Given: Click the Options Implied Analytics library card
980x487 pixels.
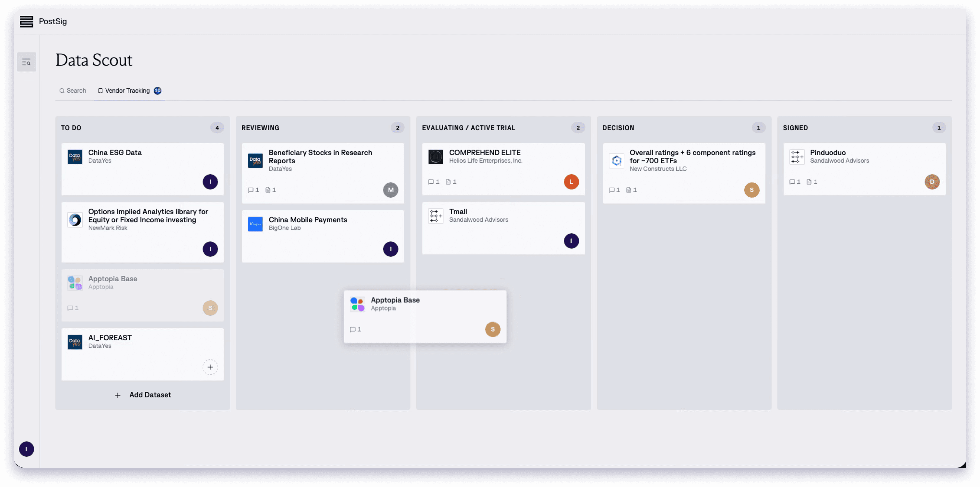Looking at the screenshot, I should click(x=148, y=216).
